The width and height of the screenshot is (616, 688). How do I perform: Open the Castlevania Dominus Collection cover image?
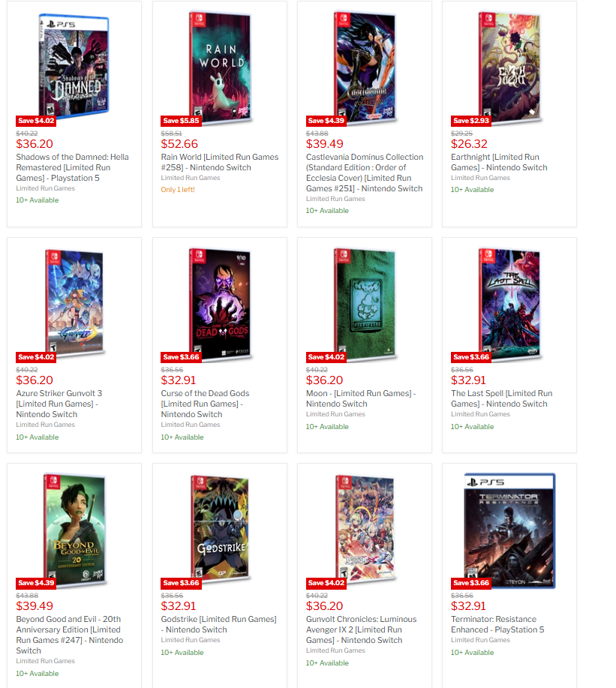(x=365, y=67)
